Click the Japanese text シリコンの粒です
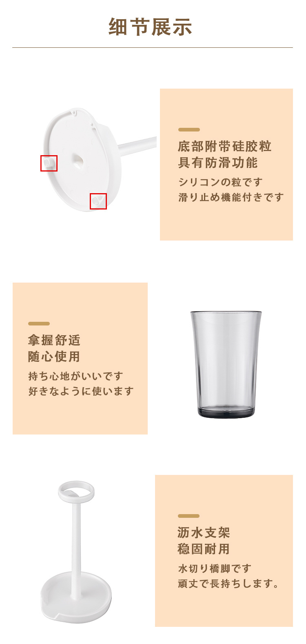Viewport: 306px width, 644px height. [x=220, y=182]
